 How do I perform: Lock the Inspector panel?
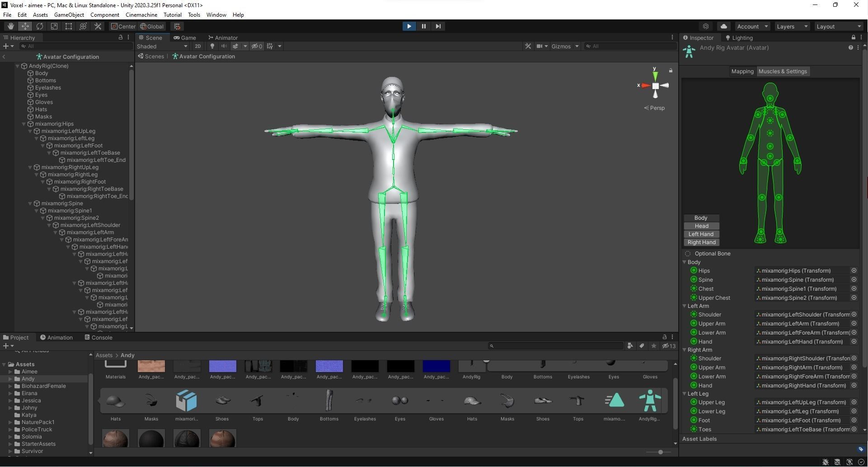pos(853,38)
